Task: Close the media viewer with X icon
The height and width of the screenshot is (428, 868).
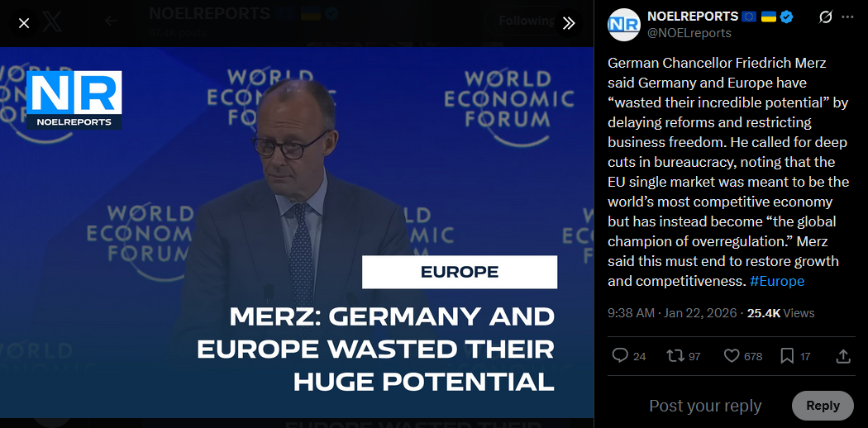Action: [24, 23]
